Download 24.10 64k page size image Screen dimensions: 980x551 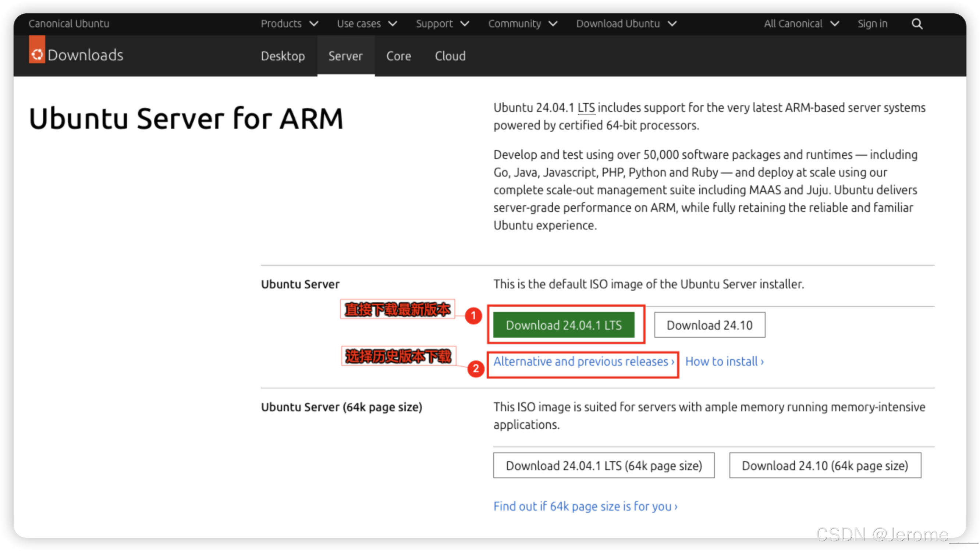[x=825, y=465]
